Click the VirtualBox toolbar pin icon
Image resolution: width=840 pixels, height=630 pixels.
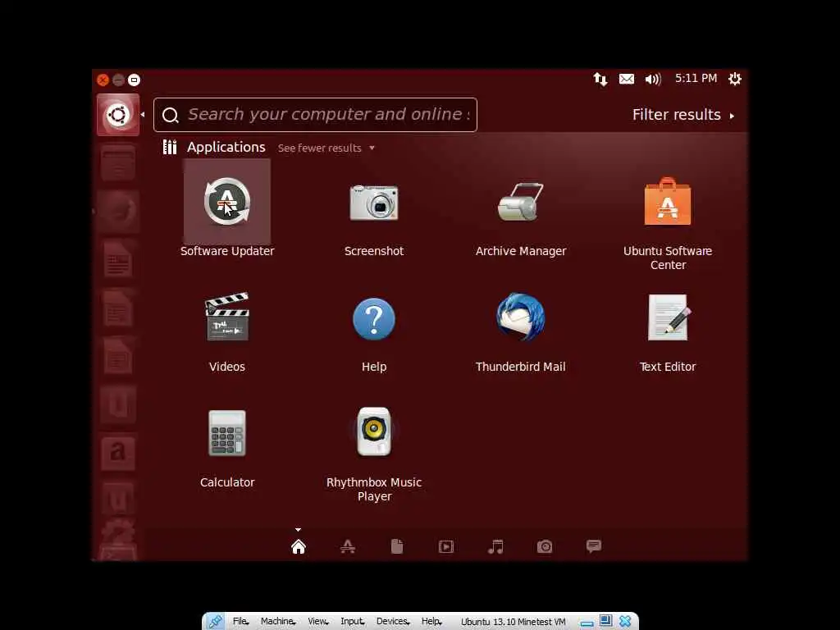(x=216, y=622)
